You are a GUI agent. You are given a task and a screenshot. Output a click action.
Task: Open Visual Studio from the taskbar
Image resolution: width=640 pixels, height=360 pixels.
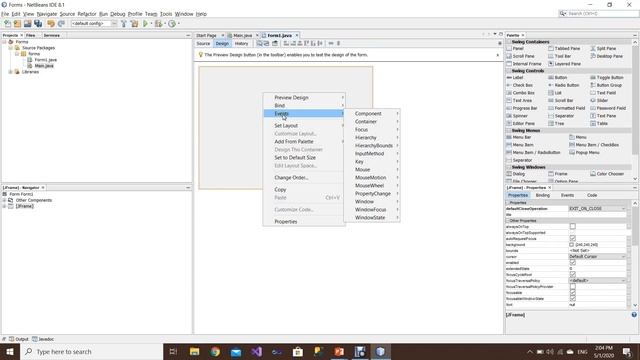[x=256, y=351]
